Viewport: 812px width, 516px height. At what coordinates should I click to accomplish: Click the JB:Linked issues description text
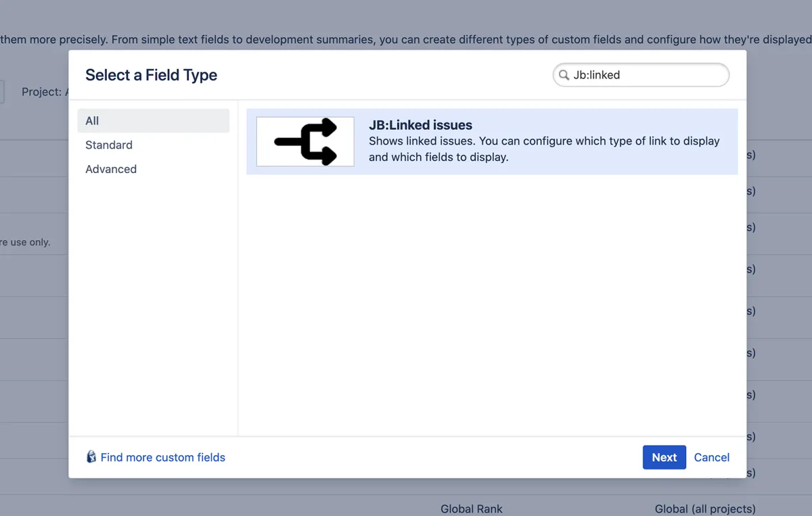point(544,149)
